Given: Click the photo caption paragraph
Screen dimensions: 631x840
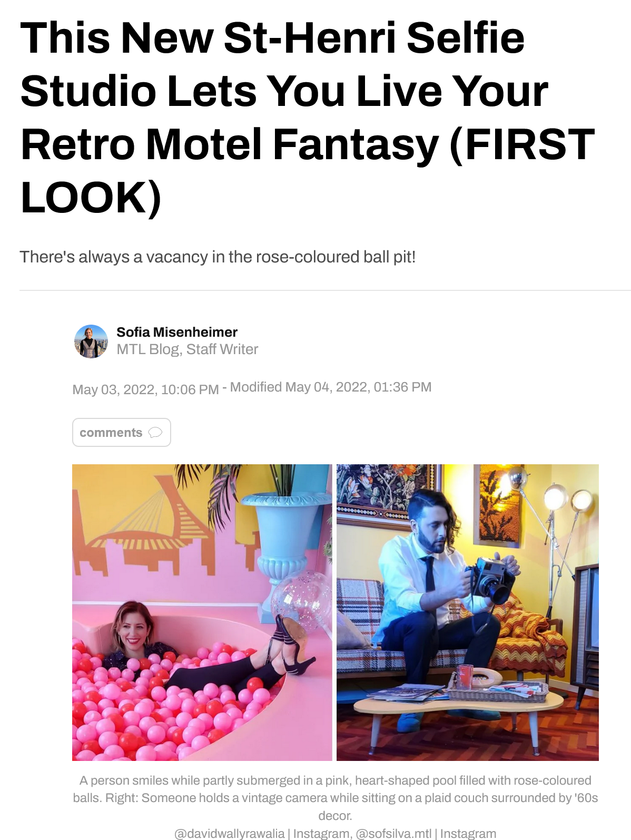Looking at the screenshot, I should click(x=336, y=798).
